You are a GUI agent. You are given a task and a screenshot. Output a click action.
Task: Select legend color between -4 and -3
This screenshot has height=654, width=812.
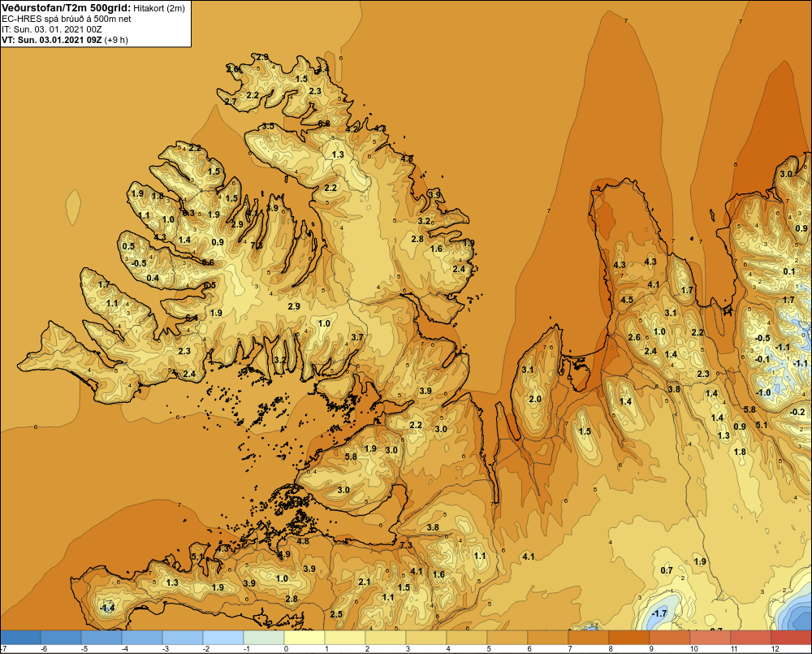coord(142,638)
